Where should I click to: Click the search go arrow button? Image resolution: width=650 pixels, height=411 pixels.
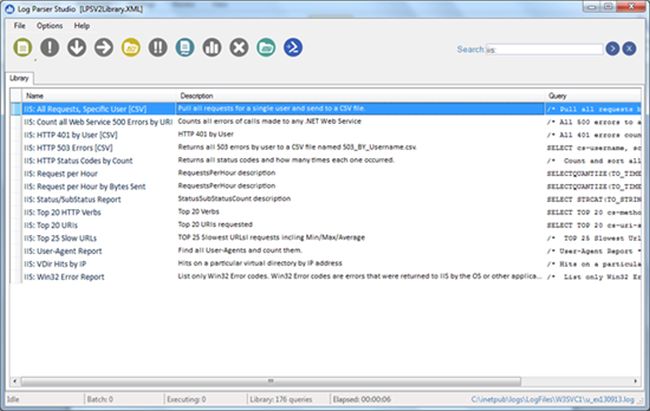(x=612, y=49)
